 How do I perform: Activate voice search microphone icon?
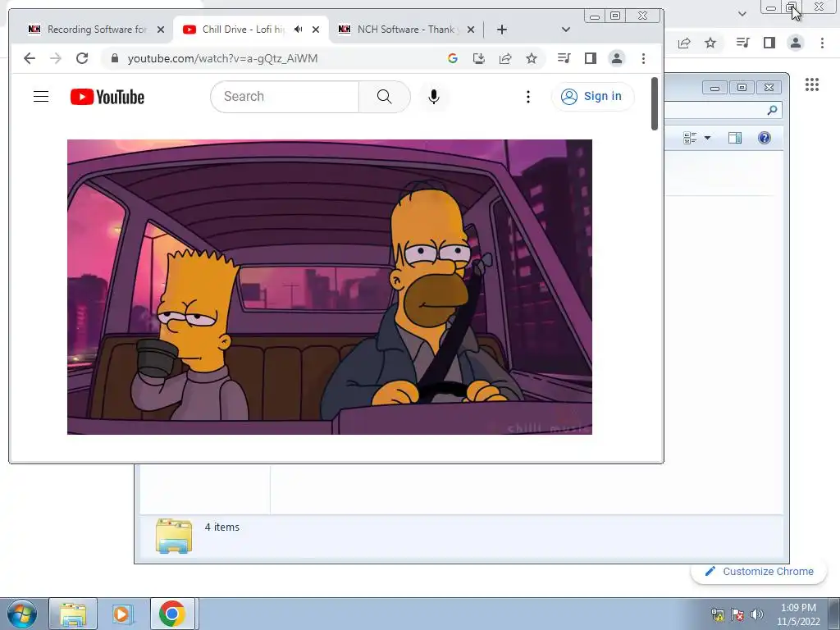[x=434, y=97]
